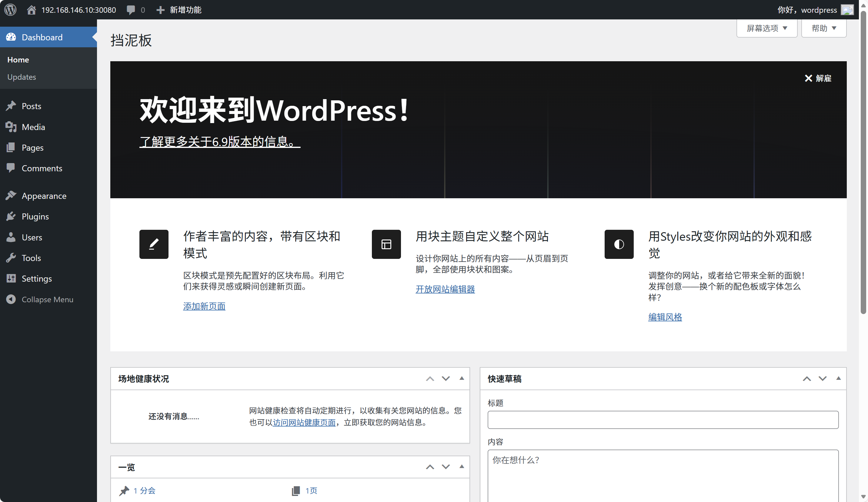868x502 pixels.
Task: Click the plus icon for 新增功能
Action: click(x=160, y=10)
